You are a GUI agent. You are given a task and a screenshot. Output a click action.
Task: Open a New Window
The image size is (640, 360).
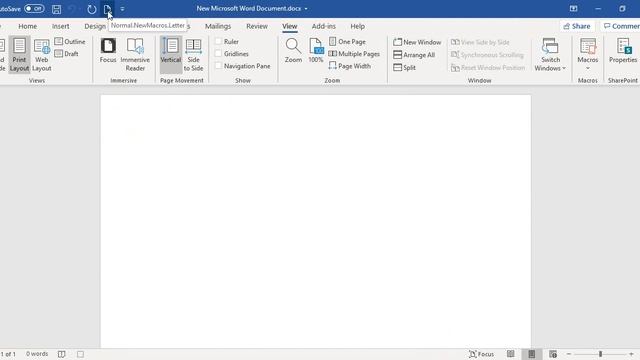417,42
